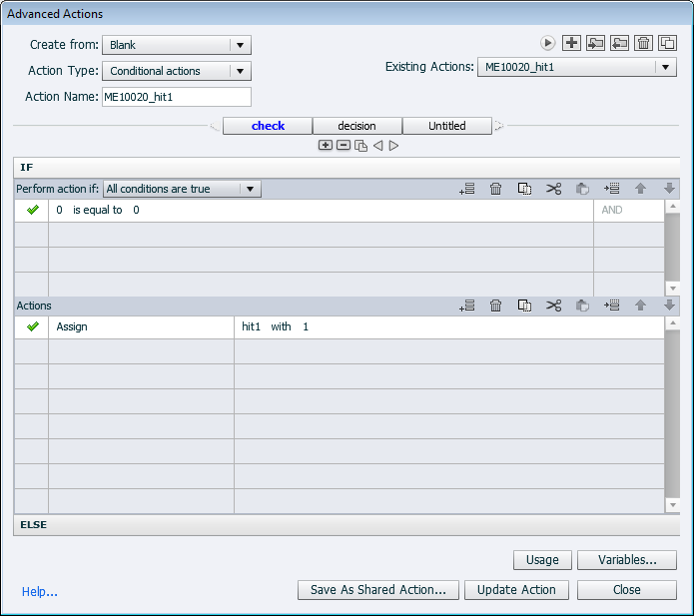The height and width of the screenshot is (616, 694).
Task: Select the '0 is equal to 0' condition
Action: coord(321,211)
